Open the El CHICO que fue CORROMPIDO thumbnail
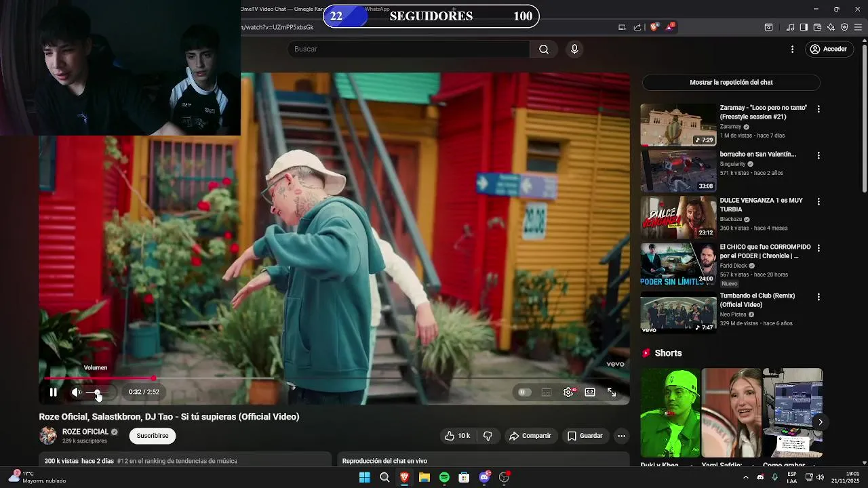The width and height of the screenshot is (868, 488). click(678, 264)
